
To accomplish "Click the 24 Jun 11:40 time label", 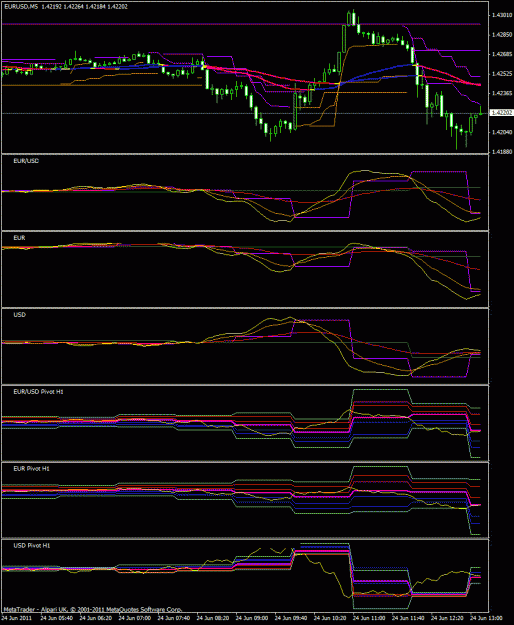I will click(408, 618).
